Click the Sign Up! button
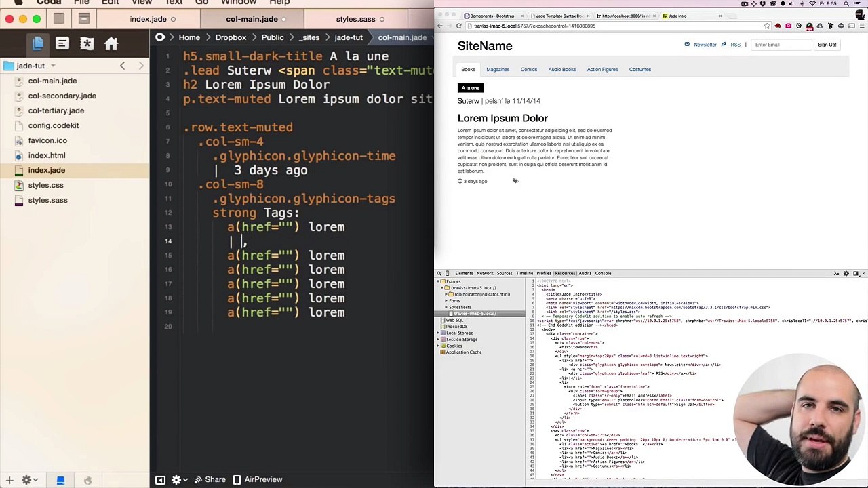The image size is (868, 488). (827, 45)
